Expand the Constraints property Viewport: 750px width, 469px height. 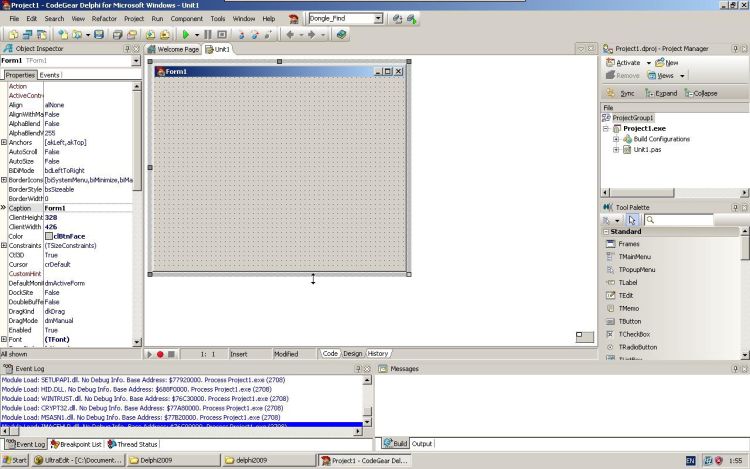[x=4, y=246]
